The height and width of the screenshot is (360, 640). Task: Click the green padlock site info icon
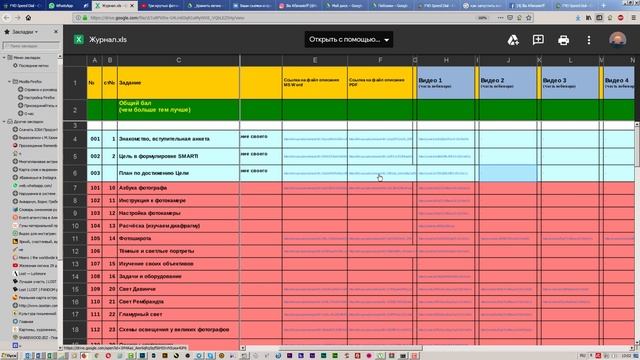point(85,18)
